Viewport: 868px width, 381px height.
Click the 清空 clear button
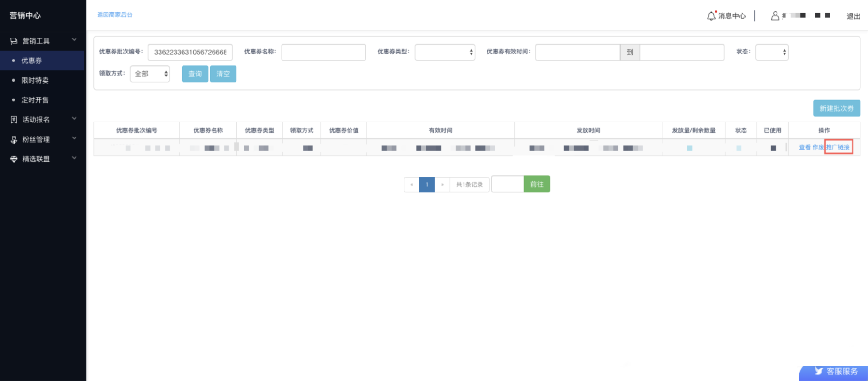[x=223, y=74]
